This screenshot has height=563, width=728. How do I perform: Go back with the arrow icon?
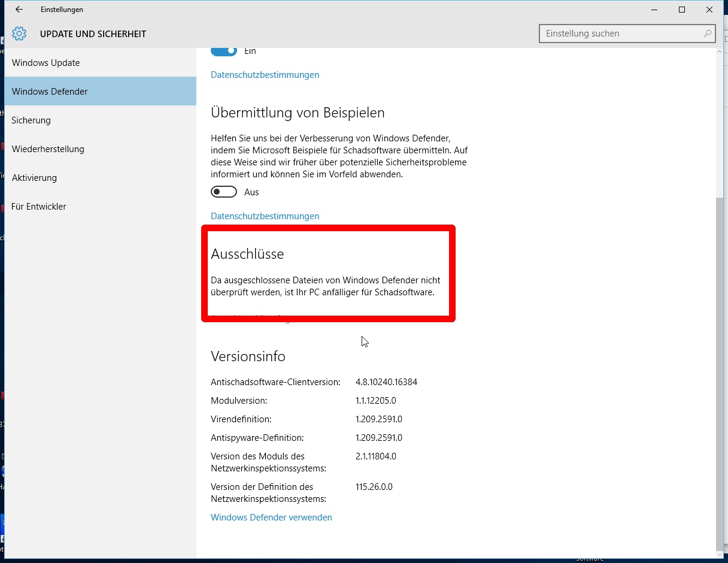19,10
